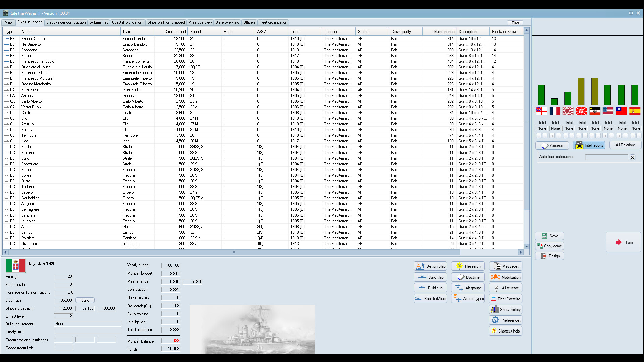Open the Fleet organization tab
This screenshot has width=644, height=362.
point(273,22)
